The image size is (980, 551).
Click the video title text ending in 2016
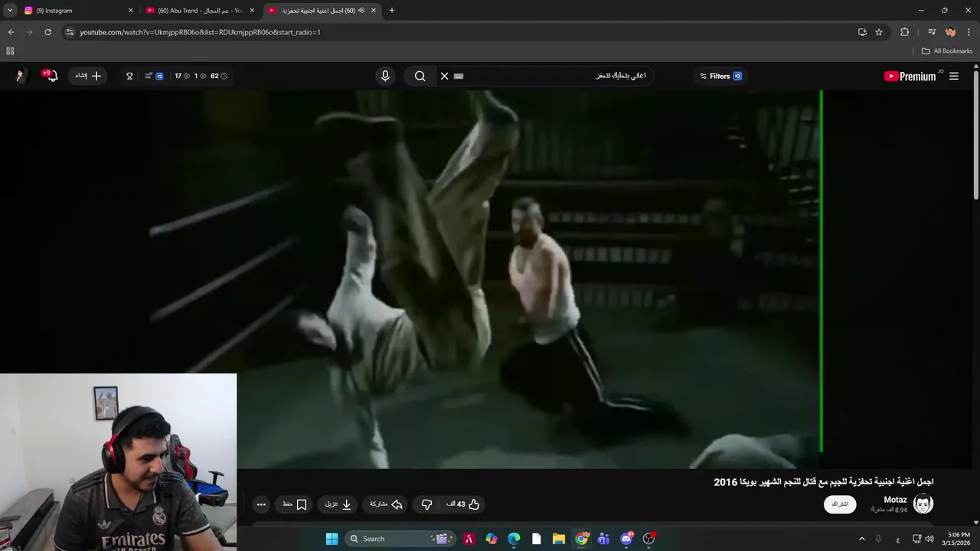[x=824, y=482]
